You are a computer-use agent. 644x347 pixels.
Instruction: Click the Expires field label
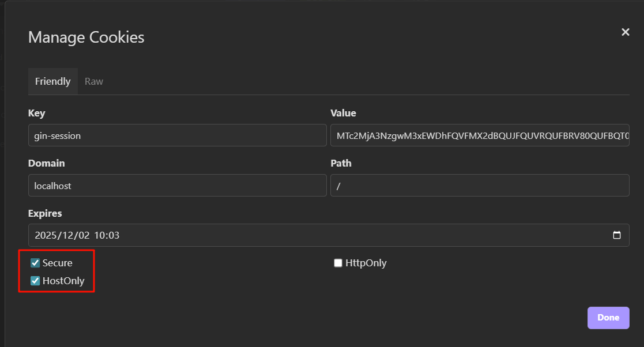(x=45, y=213)
